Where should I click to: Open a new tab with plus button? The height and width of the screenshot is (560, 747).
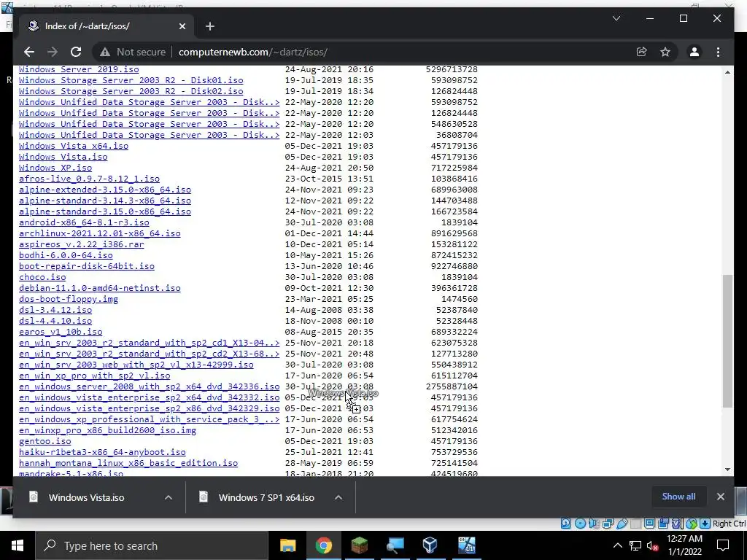(x=210, y=26)
